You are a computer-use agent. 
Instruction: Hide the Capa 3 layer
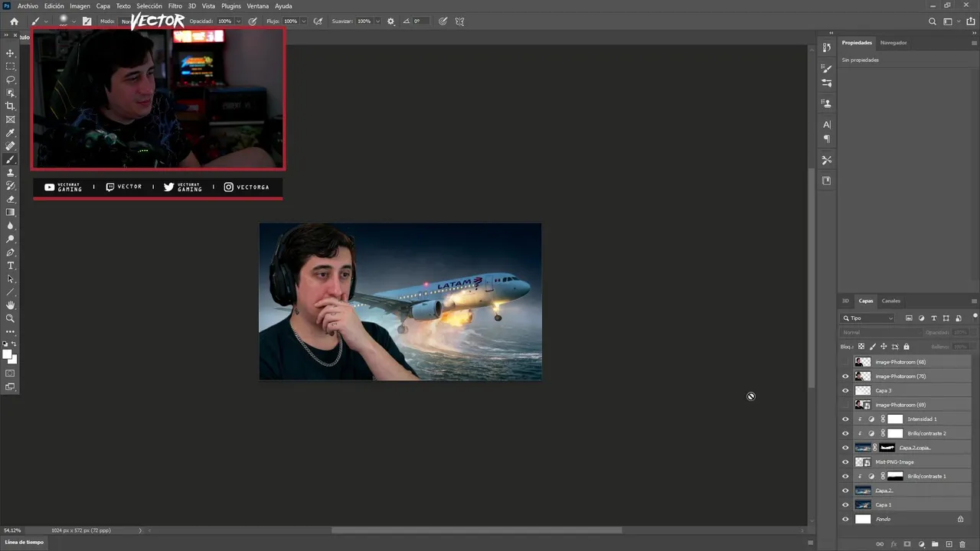(x=845, y=390)
